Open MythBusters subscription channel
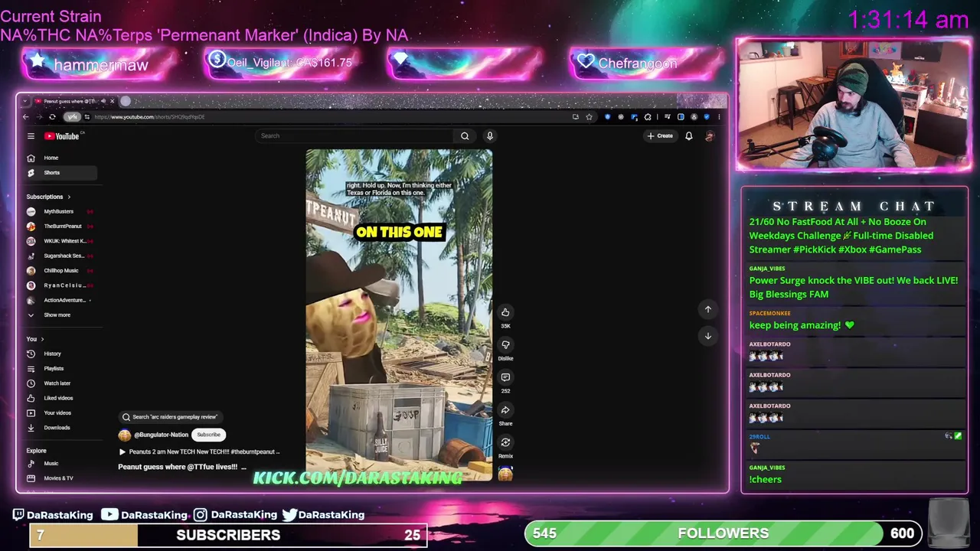 tap(60, 211)
